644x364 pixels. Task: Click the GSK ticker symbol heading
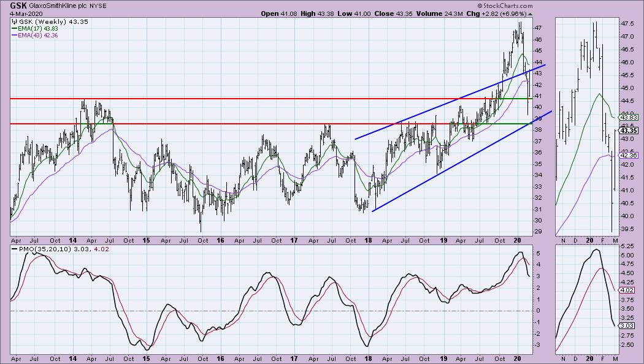coord(18,6)
